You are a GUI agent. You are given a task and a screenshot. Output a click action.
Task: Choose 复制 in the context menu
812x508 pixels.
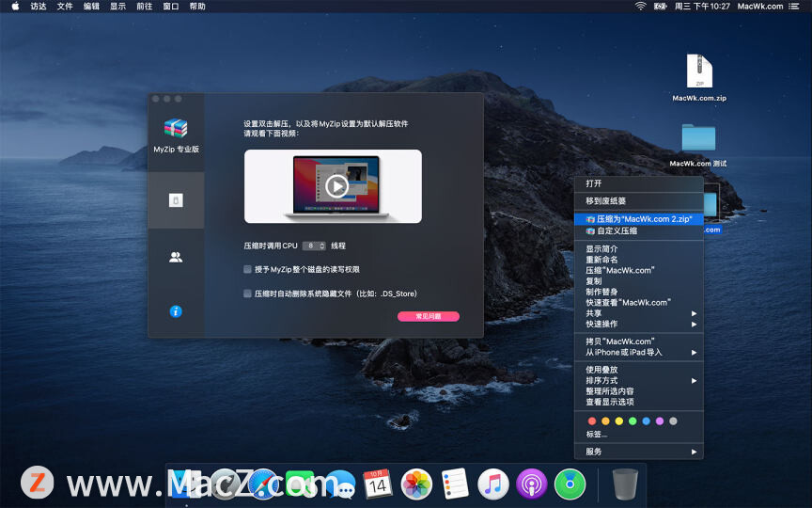click(x=638, y=281)
